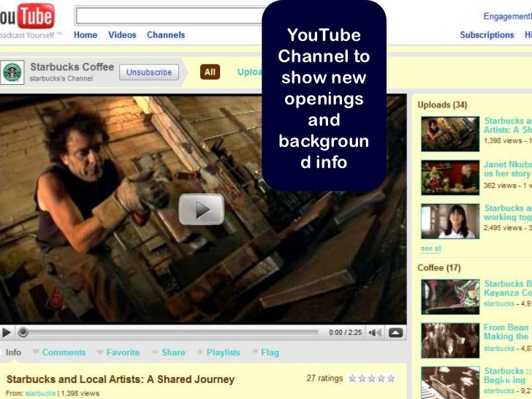Rate the video with third star

click(372, 379)
